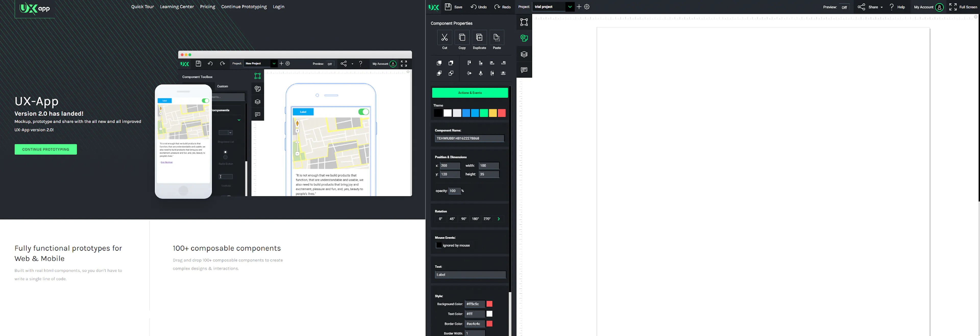Click the Undo button
Image resolution: width=980 pixels, height=336 pixels.
coord(479,7)
